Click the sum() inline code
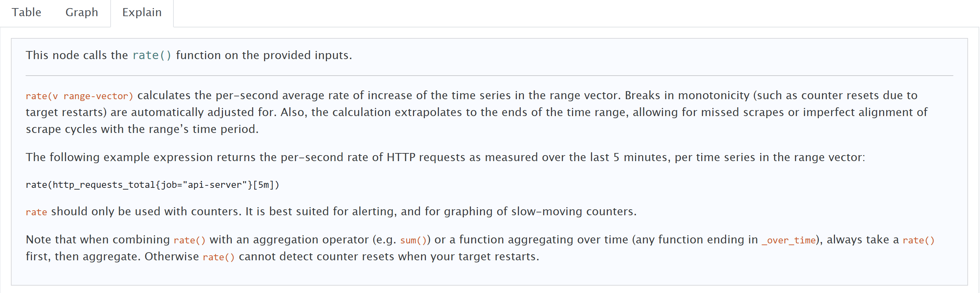Screen dimensions: 980x293 (413, 241)
